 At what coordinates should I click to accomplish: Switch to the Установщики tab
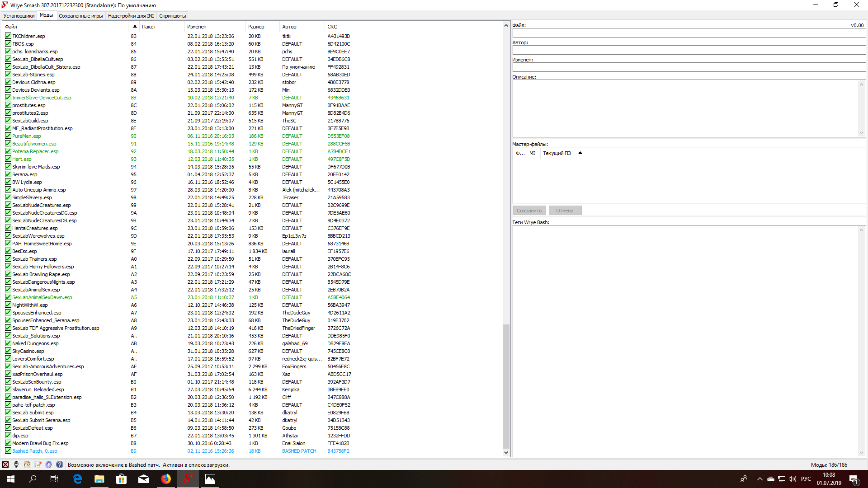[x=19, y=16]
